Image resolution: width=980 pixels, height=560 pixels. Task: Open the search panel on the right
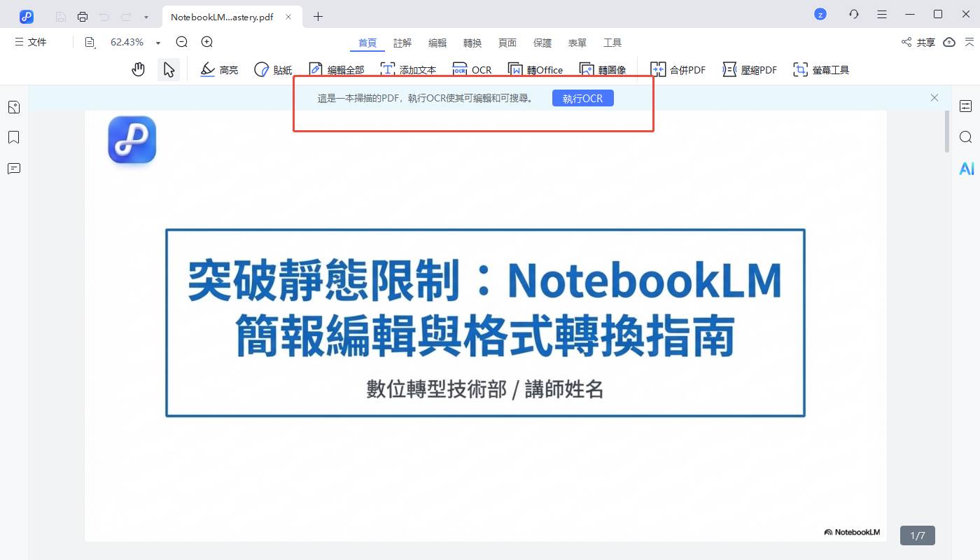pyautogui.click(x=967, y=137)
